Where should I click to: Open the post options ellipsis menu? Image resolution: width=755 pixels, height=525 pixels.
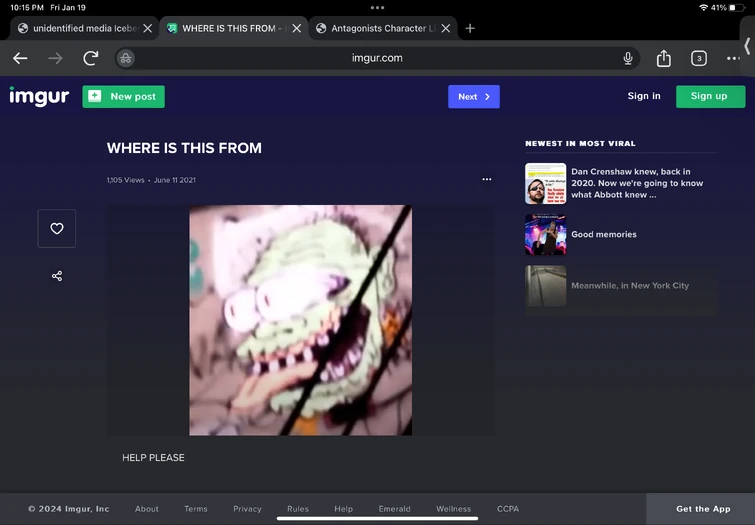pyautogui.click(x=487, y=179)
